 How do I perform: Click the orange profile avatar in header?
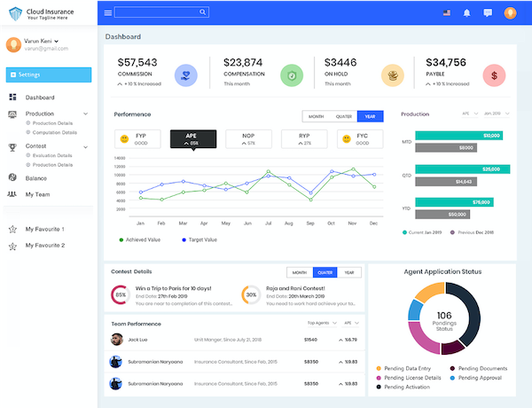pyautogui.click(x=510, y=12)
